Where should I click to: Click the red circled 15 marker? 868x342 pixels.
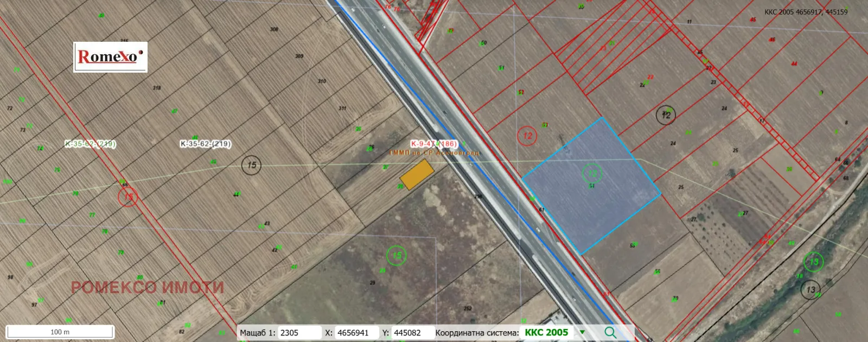pyautogui.click(x=128, y=196)
